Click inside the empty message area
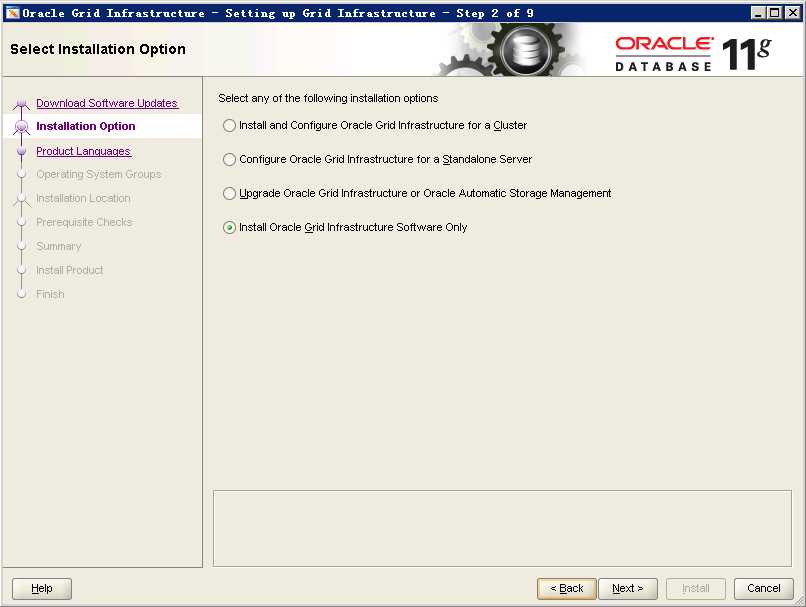Screen dimensions: 806x607 [502, 528]
